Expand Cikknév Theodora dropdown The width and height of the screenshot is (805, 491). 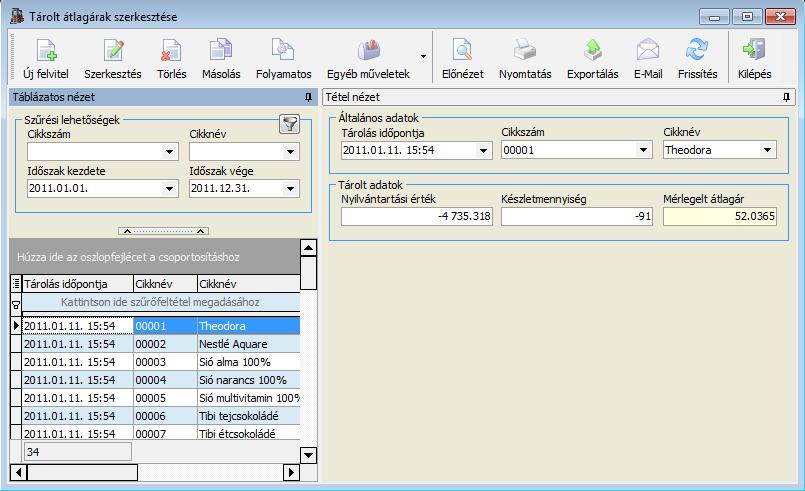pyautogui.click(x=767, y=150)
